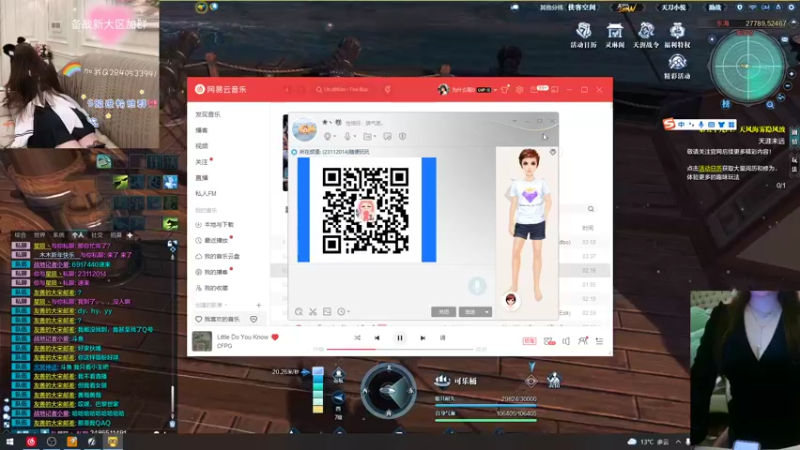800x450 pixels.
Task: Open 最近播放 in NetEase sidebar
Action: 215,240
